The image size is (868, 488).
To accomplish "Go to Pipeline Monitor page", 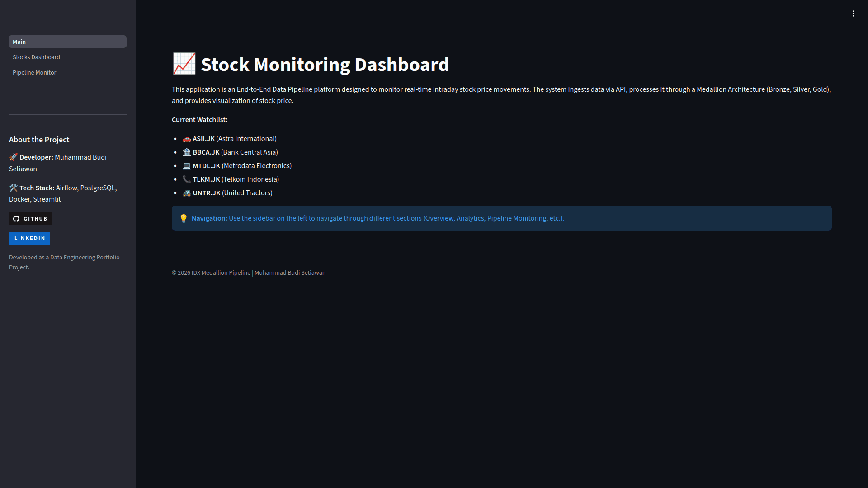I will pos(68,72).
